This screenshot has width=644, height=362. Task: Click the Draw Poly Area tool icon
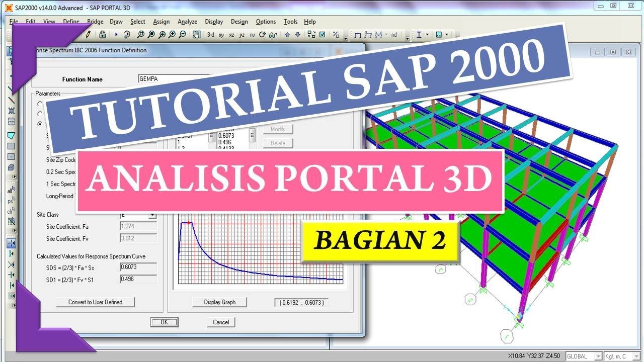11,135
